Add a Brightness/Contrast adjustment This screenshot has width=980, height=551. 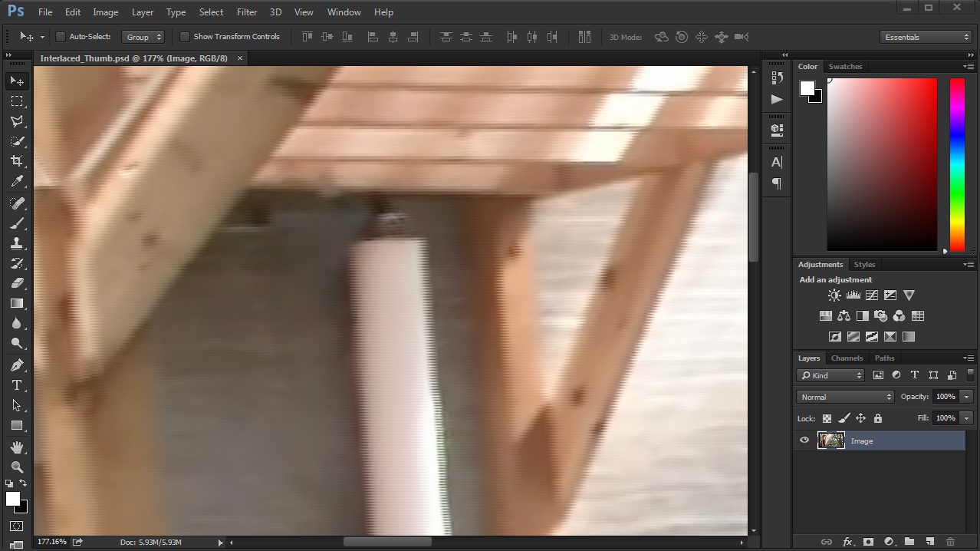834,295
